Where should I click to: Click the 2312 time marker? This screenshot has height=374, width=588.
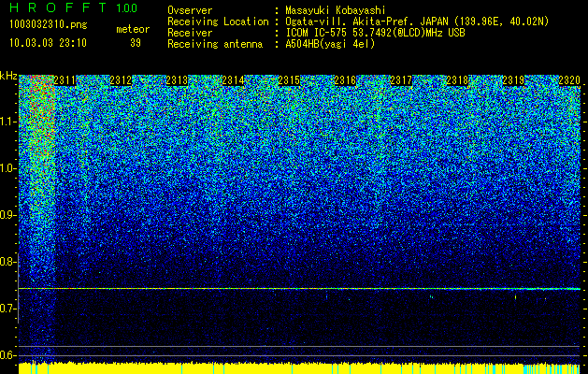point(122,80)
